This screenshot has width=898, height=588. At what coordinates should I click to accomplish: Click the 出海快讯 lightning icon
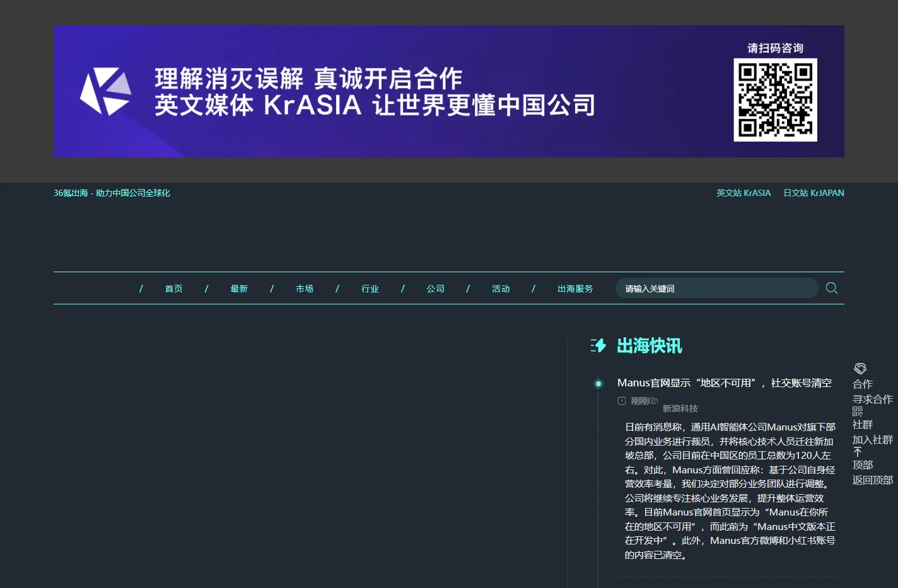[598, 345]
